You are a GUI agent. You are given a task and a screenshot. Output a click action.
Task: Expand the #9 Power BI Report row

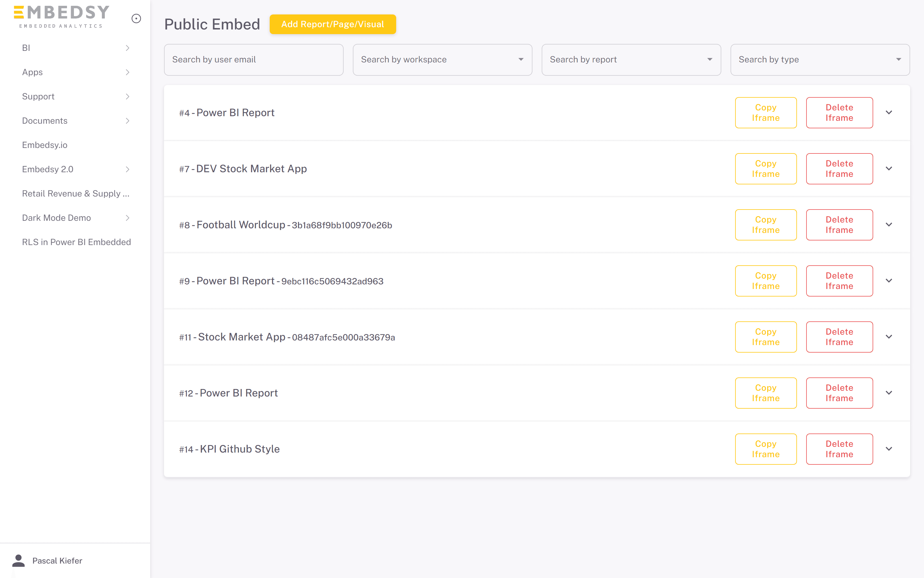889,281
